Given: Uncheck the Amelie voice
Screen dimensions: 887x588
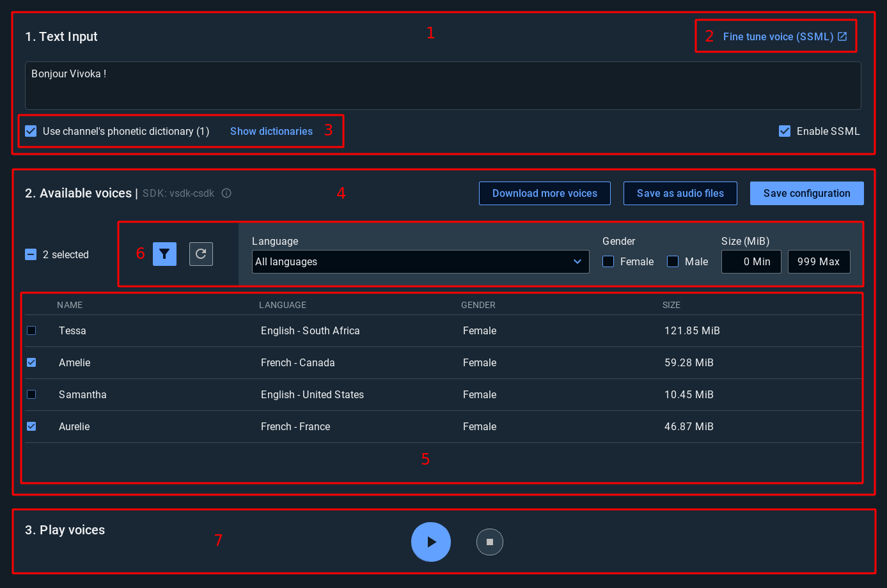Looking at the screenshot, I should pyautogui.click(x=31, y=362).
